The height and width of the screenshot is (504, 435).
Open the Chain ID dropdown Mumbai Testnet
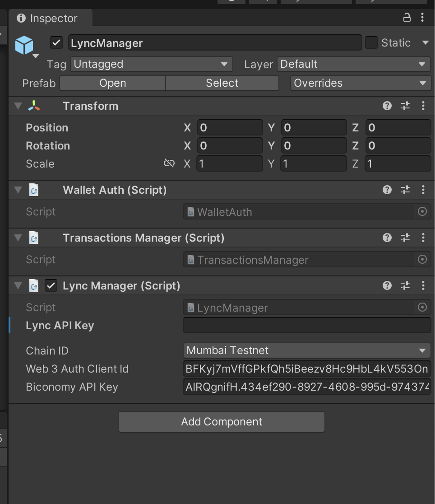tap(307, 350)
